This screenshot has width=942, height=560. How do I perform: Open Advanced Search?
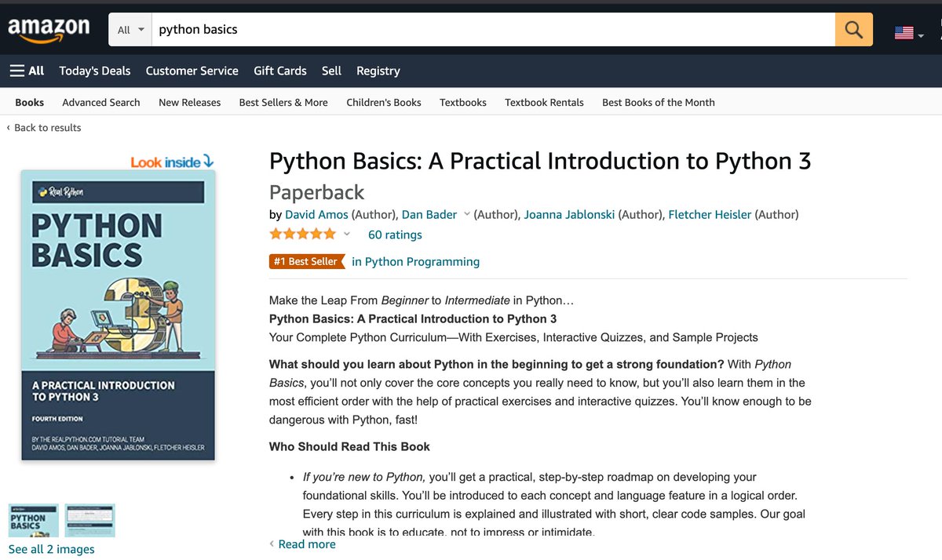click(x=101, y=102)
